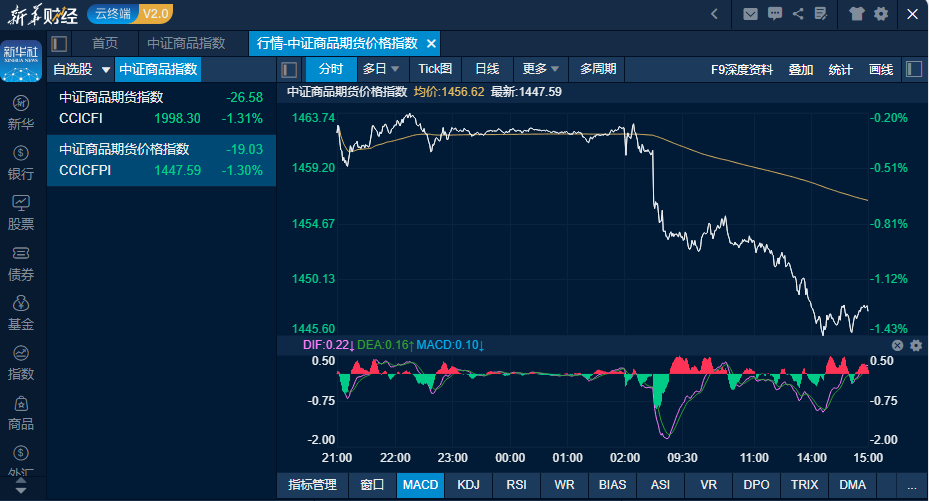
Task: Select the MACD indicator
Action: 420,485
